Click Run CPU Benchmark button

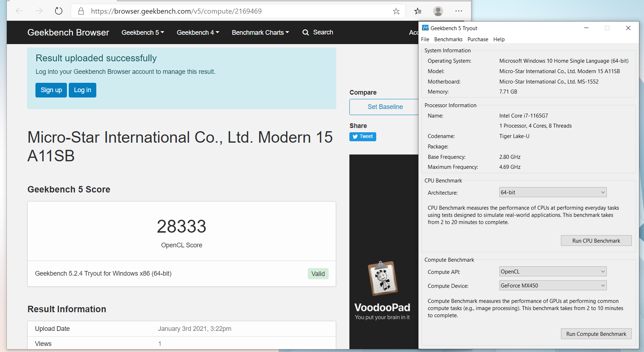tap(596, 241)
